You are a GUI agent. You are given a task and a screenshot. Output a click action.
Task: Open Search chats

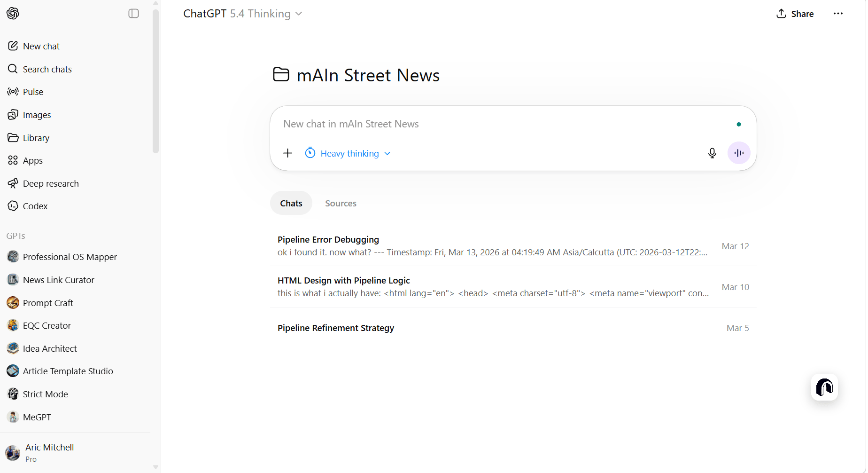coord(47,69)
